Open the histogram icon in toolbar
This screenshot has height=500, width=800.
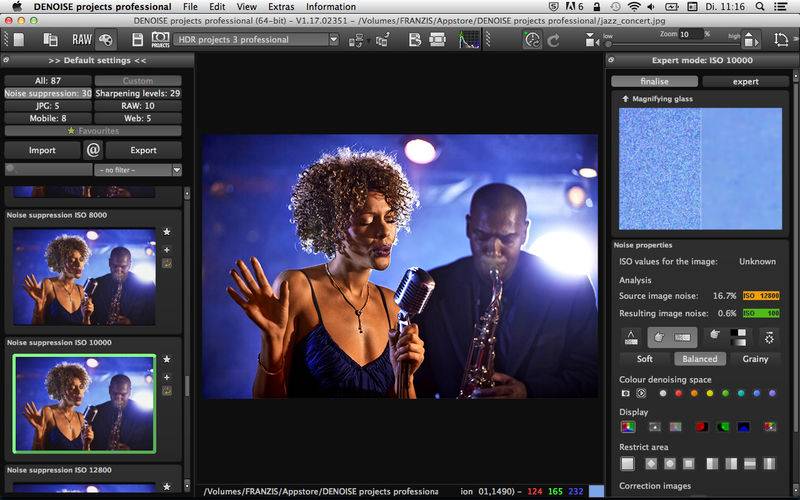point(468,40)
